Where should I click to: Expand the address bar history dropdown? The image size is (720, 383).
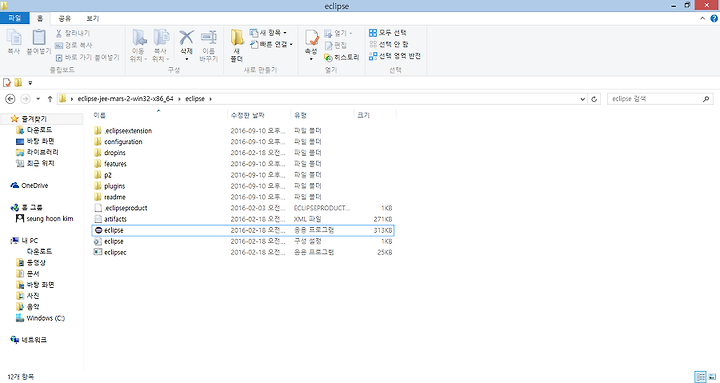pos(582,99)
